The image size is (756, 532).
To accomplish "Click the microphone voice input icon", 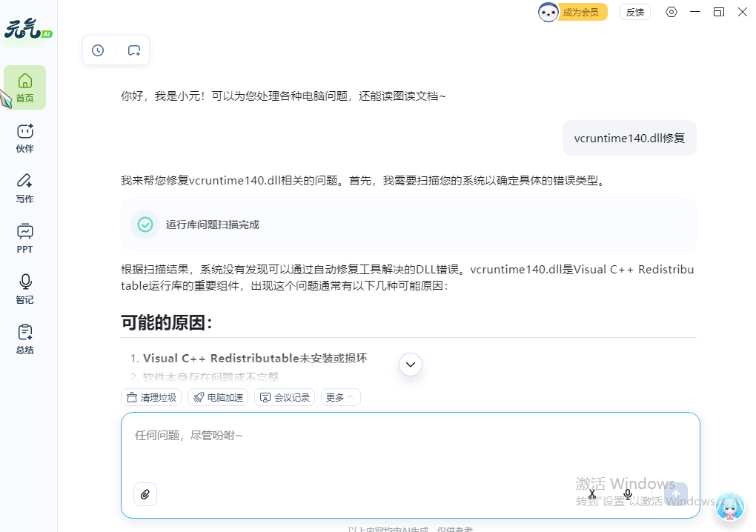I will pyautogui.click(x=628, y=494).
